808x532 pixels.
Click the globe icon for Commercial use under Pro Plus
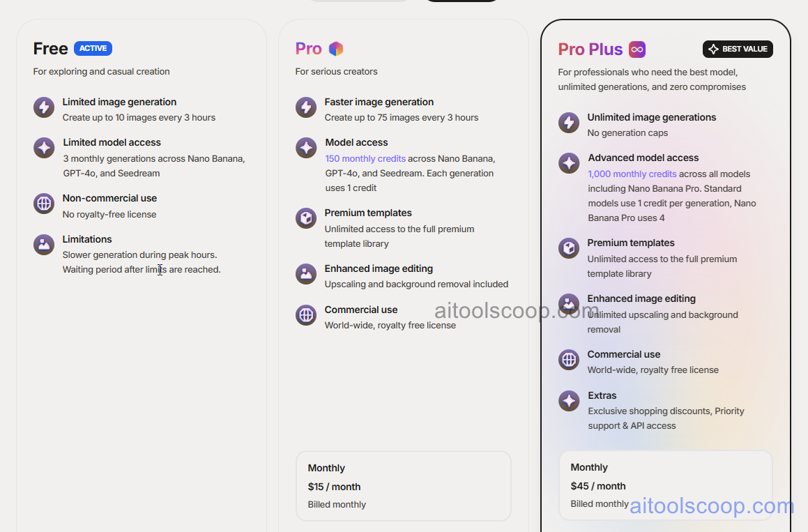click(x=569, y=360)
